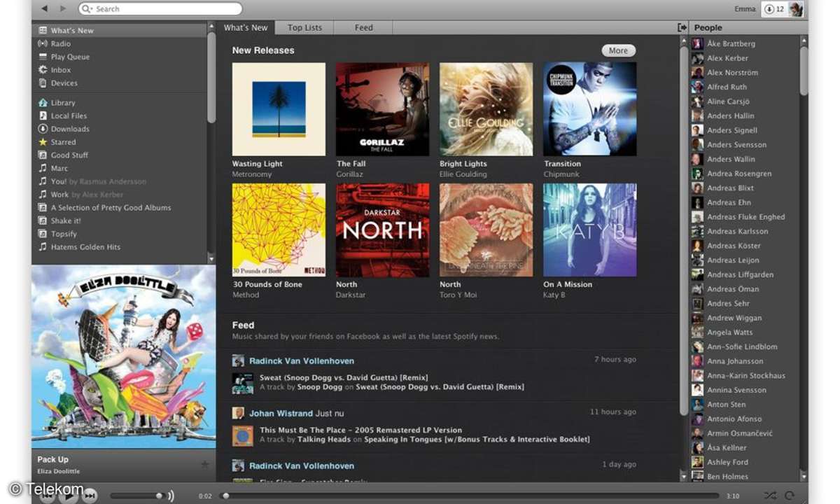Screen dimensions: 840x504
Task: Open A Selection of Pretty Good Albums
Action: tap(119, 208)
